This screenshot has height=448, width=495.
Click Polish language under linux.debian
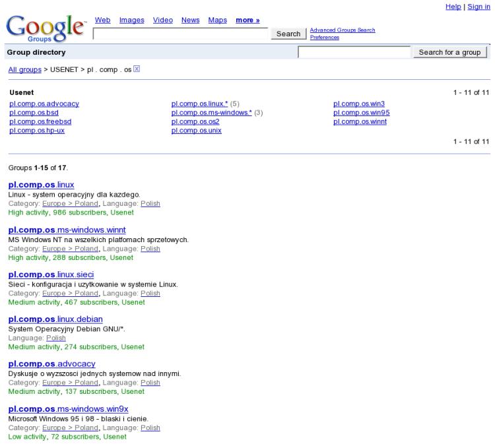tap(56, 338)
